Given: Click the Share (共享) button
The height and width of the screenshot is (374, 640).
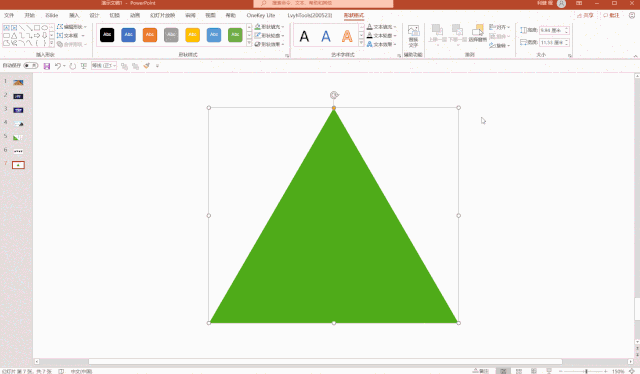Looking at the screenshot, I should 585,15.
